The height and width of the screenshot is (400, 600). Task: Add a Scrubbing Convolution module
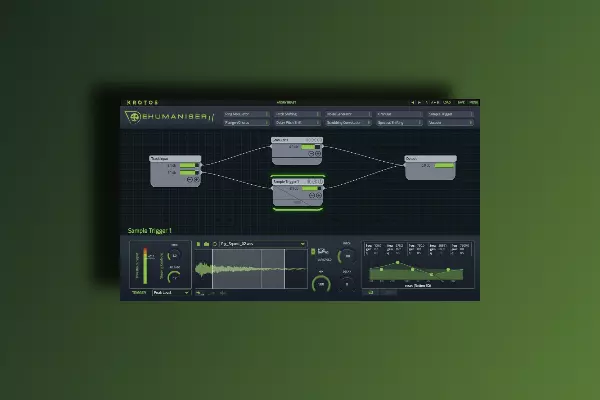(x=348, y=122)
